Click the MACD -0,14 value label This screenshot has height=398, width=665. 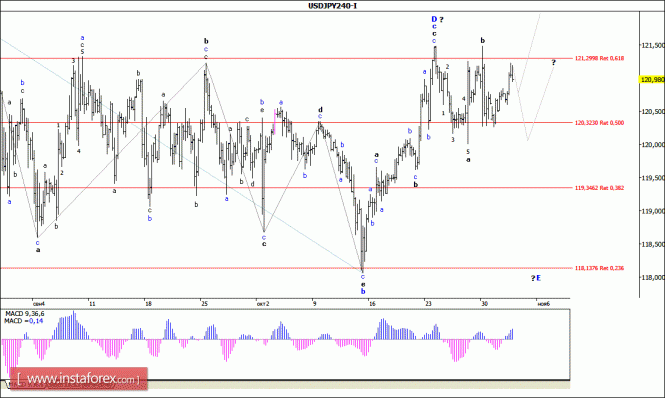(23, 321)
